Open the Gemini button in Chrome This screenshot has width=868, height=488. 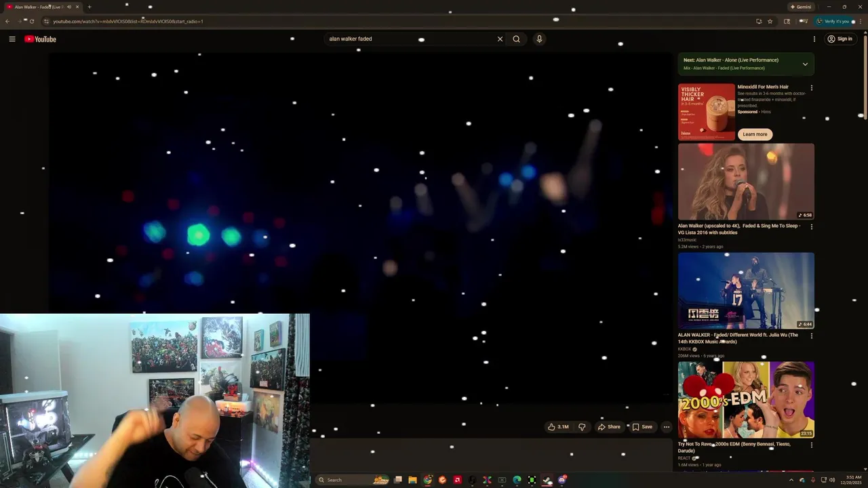(801, 7)
